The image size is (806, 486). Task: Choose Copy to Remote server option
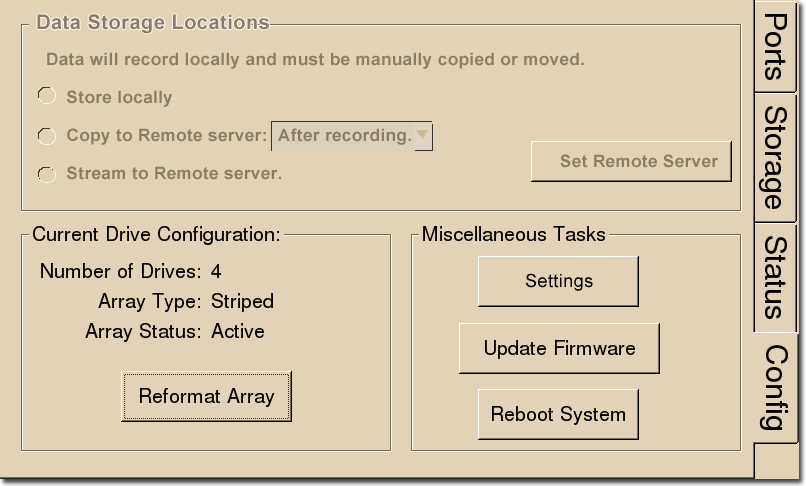click(x=47, y=136)
